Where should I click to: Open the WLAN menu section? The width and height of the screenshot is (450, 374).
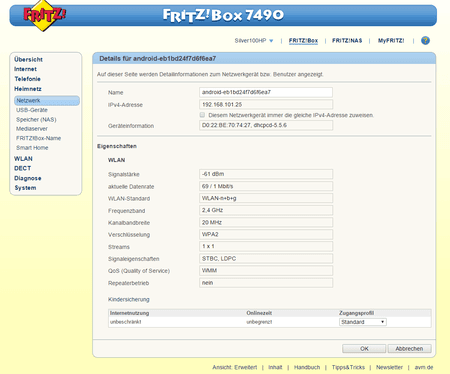pyautogui.click(x=23, y=159)
